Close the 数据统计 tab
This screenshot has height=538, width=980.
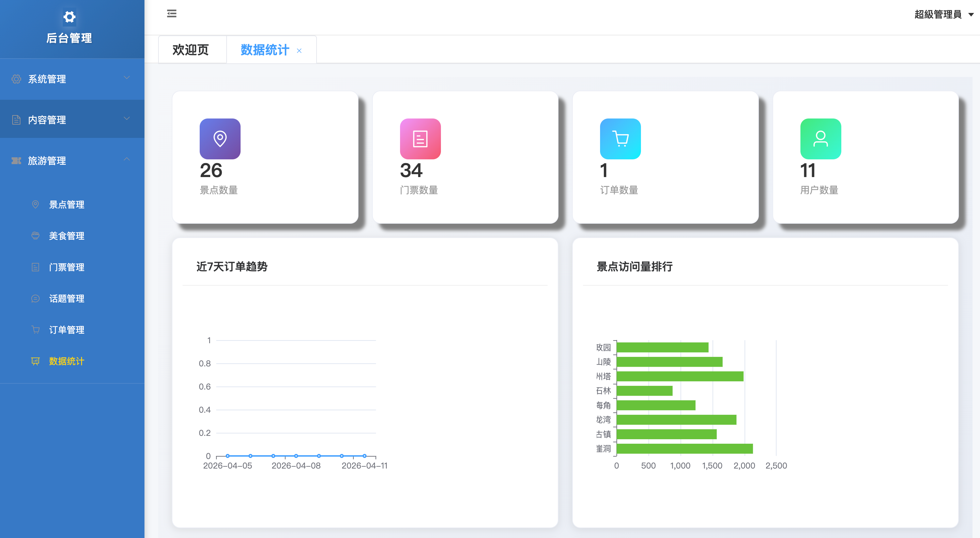(x=299, y=51)
